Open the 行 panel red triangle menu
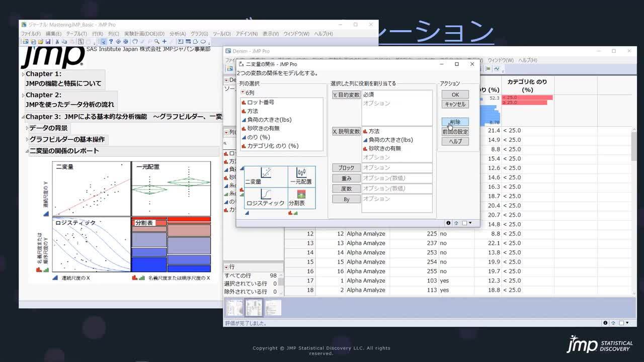 (226, 267)
